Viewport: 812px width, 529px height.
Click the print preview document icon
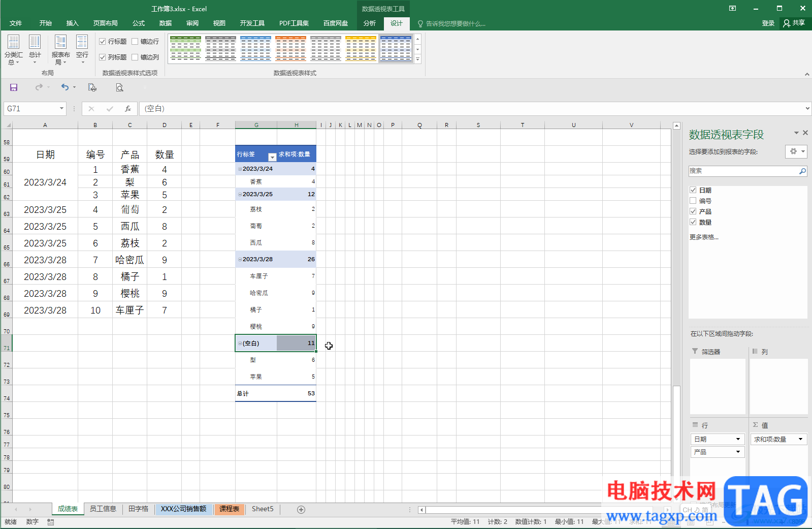click(92, 87)
